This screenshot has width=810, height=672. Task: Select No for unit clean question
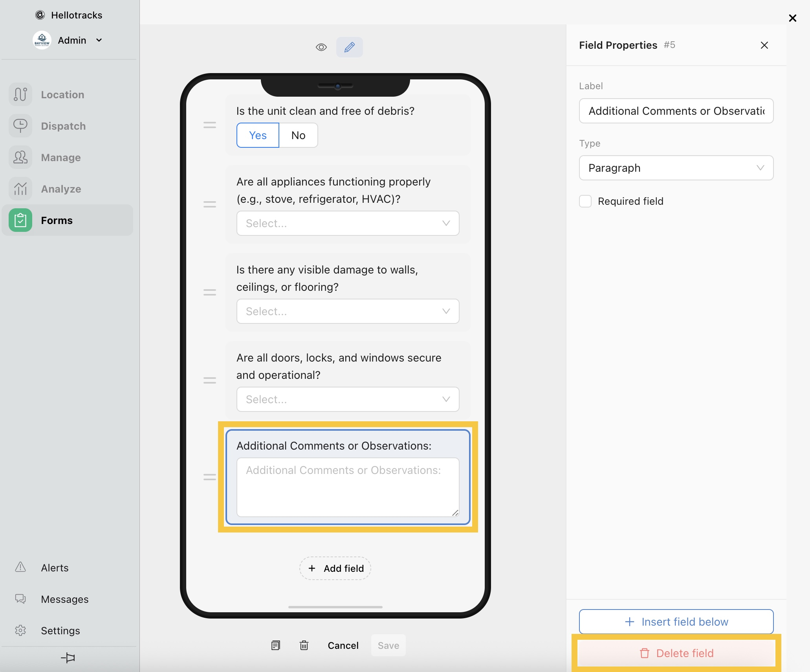(298, 135)
